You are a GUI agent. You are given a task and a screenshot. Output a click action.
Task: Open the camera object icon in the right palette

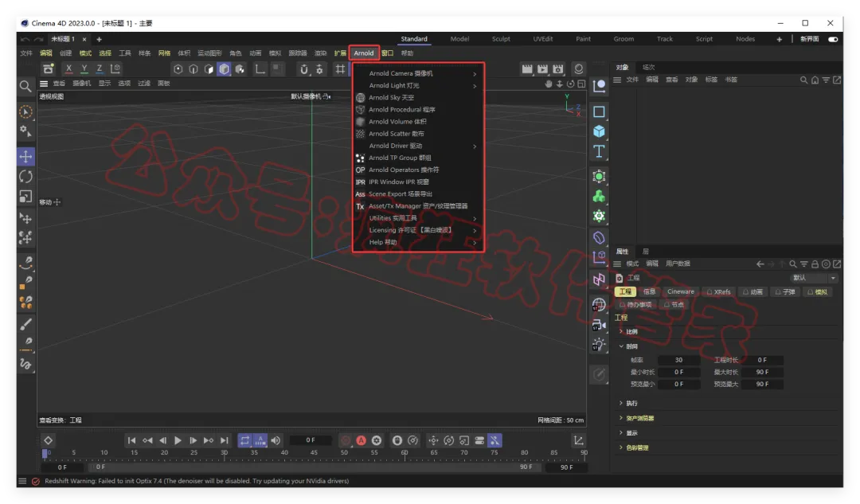(x=599, y=325)
